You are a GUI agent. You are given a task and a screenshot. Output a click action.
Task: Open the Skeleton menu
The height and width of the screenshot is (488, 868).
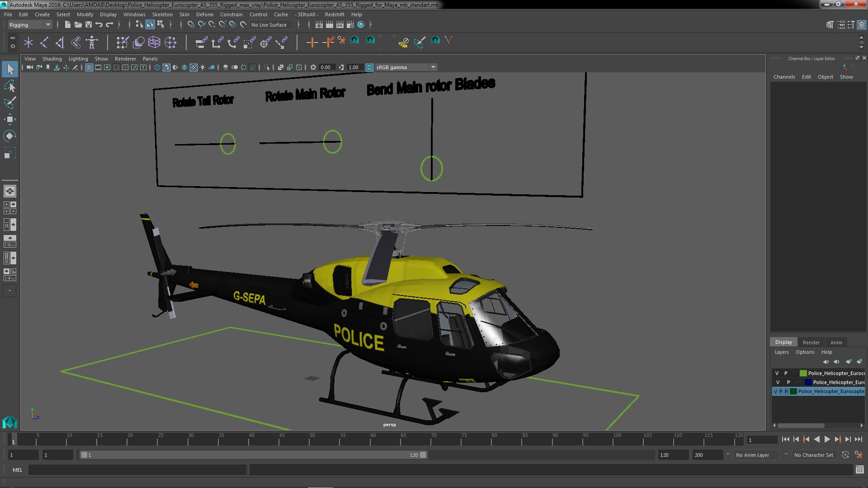click(x=162, y=14)
